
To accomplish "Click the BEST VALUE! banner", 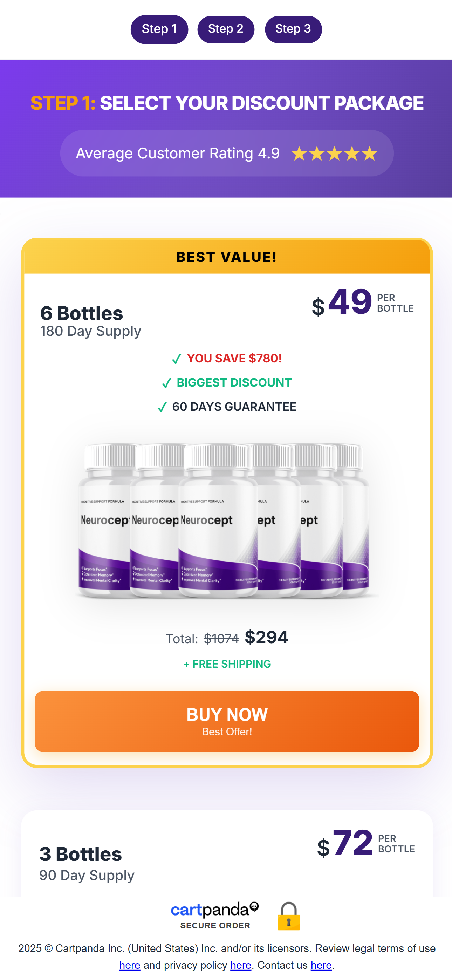I will (x=227, y=257).
